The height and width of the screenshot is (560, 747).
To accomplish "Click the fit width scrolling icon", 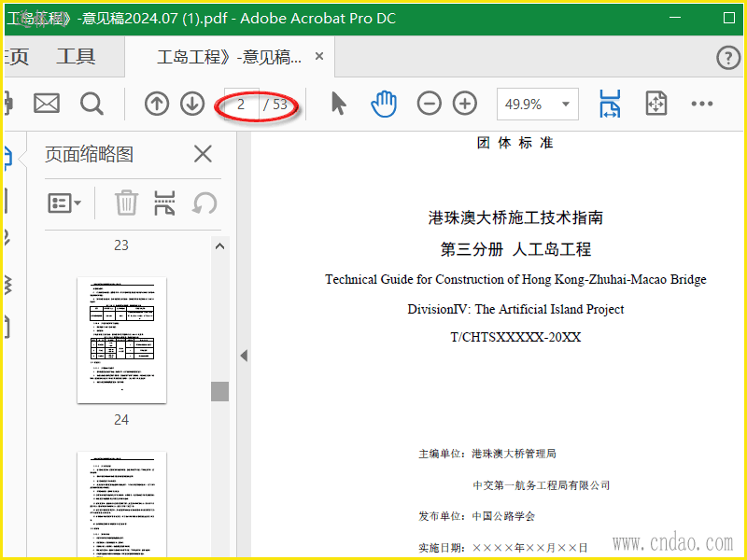I will tap(610, 104).
